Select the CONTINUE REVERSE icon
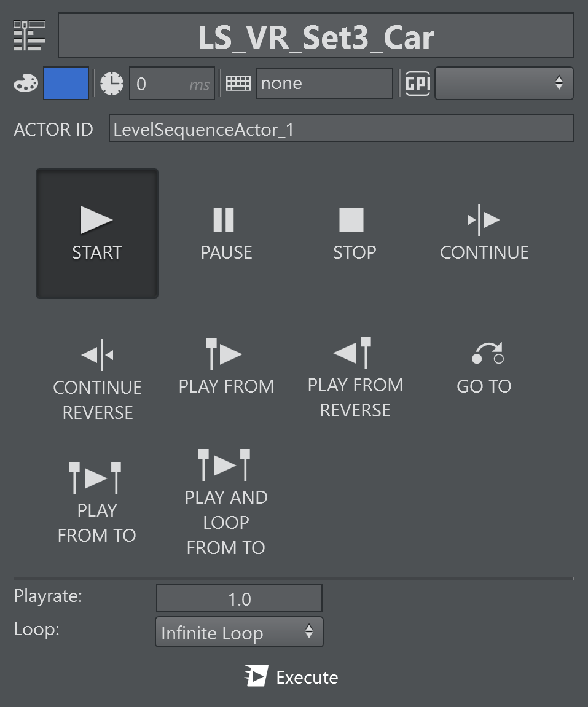 click(x=97, y=381)
